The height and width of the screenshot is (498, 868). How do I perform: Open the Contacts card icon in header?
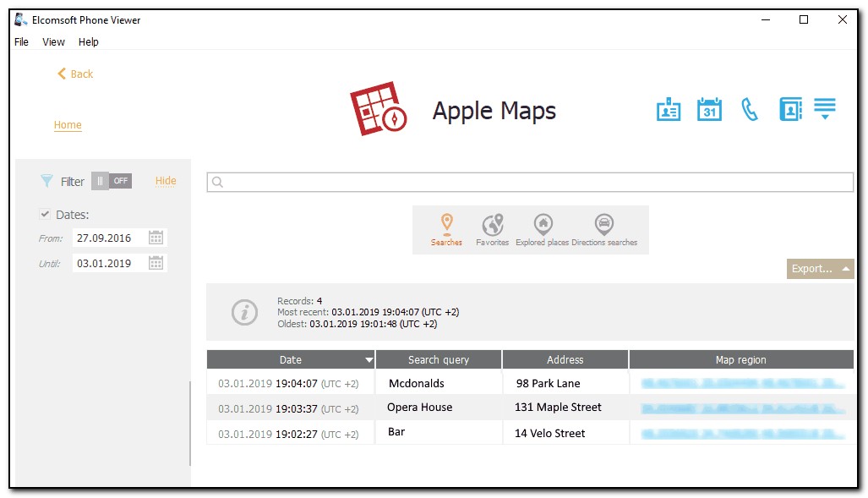pos(669,110)
